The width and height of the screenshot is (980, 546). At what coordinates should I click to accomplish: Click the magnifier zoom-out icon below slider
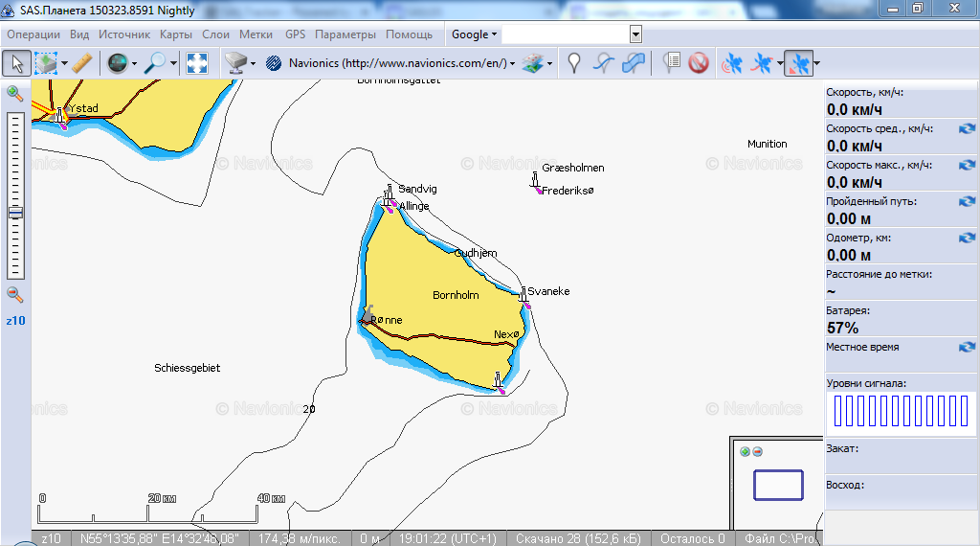tap(14, 295)
